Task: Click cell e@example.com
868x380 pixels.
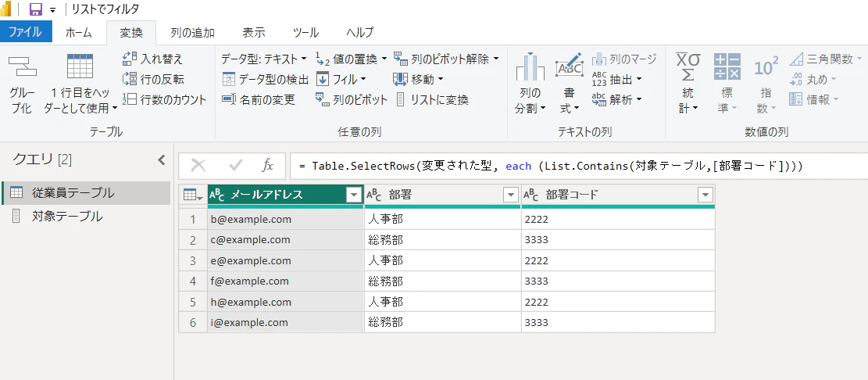Action: tap(286, 260)
